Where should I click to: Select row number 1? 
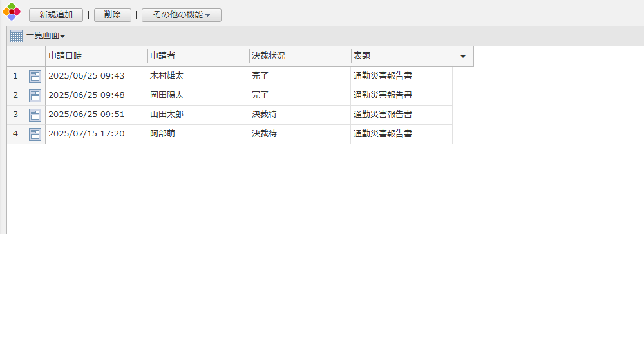pos(15,76)
